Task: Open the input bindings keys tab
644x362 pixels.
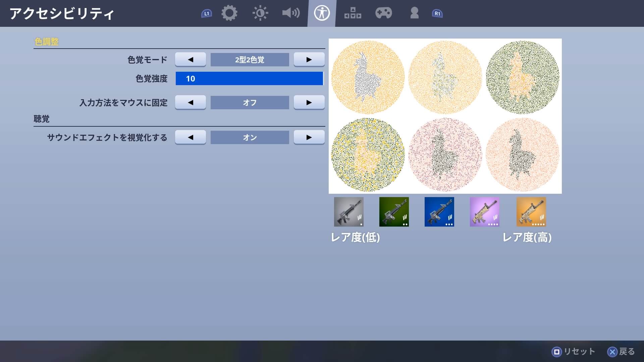Action: point(353,13)
